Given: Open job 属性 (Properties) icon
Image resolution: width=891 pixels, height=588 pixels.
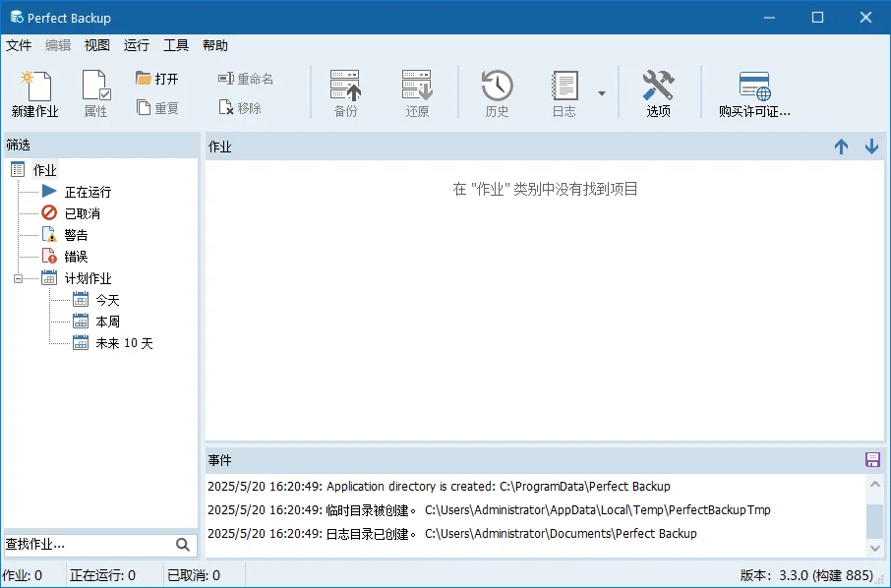Looking at the screenshot, I should coord(96,94).
